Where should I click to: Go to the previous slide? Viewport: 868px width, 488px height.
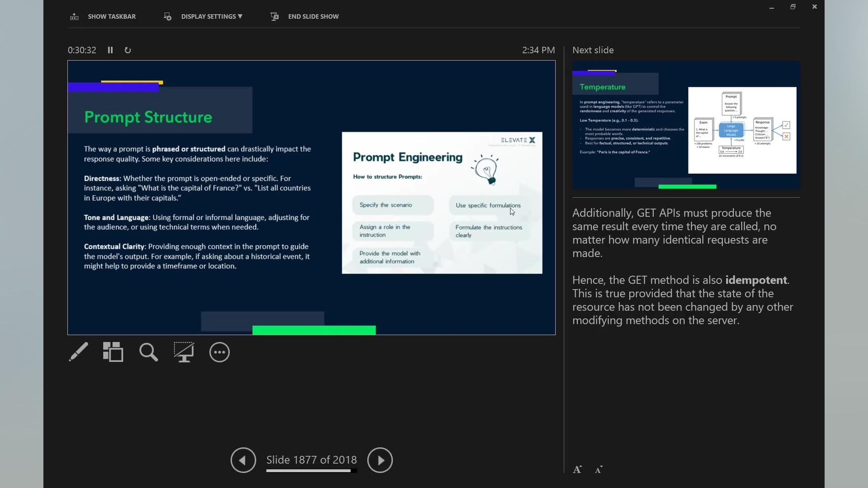[243, 460]
